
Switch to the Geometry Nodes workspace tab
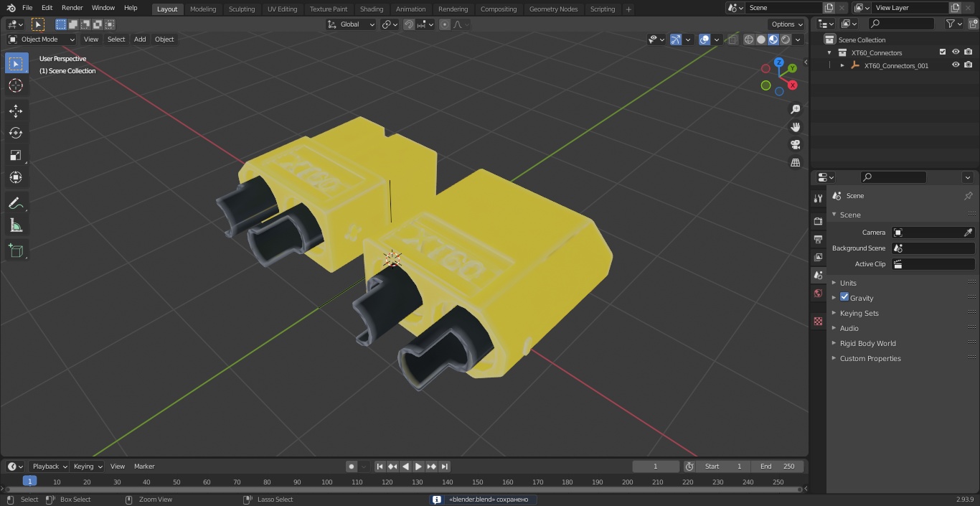pos(553,9)
